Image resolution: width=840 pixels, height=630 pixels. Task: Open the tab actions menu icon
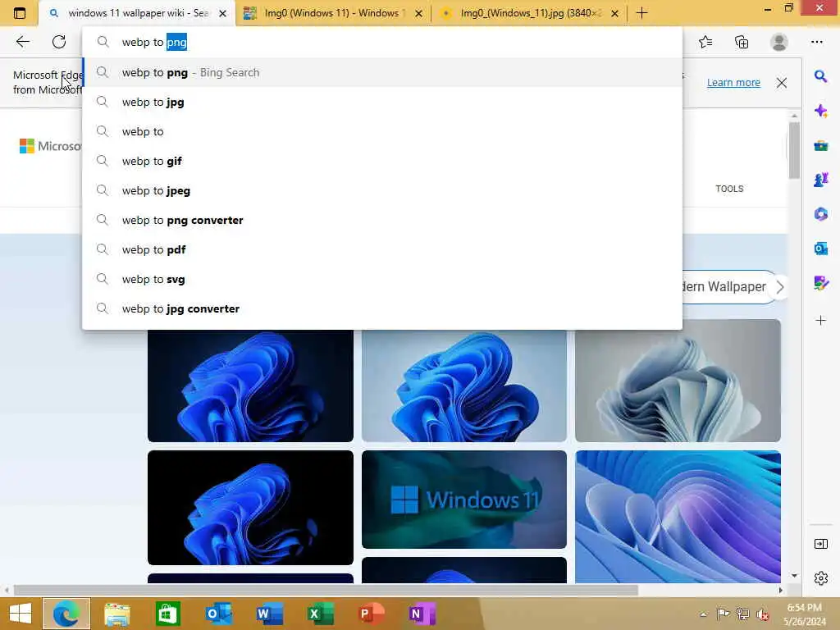click(20, 13)
